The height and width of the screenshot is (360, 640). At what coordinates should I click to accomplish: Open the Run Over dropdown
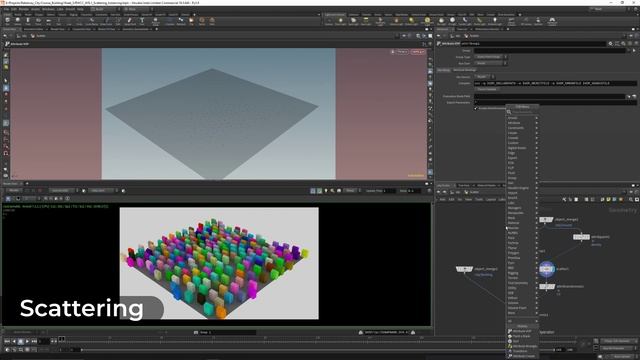490,63
